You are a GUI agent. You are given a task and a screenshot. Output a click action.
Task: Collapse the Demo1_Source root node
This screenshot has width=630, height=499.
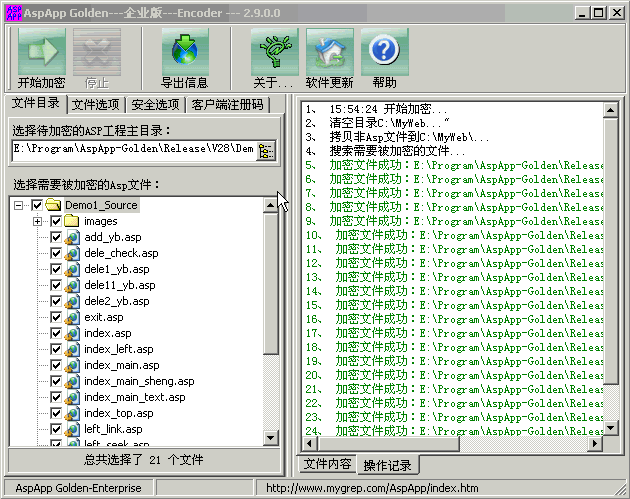coord(19,205)
